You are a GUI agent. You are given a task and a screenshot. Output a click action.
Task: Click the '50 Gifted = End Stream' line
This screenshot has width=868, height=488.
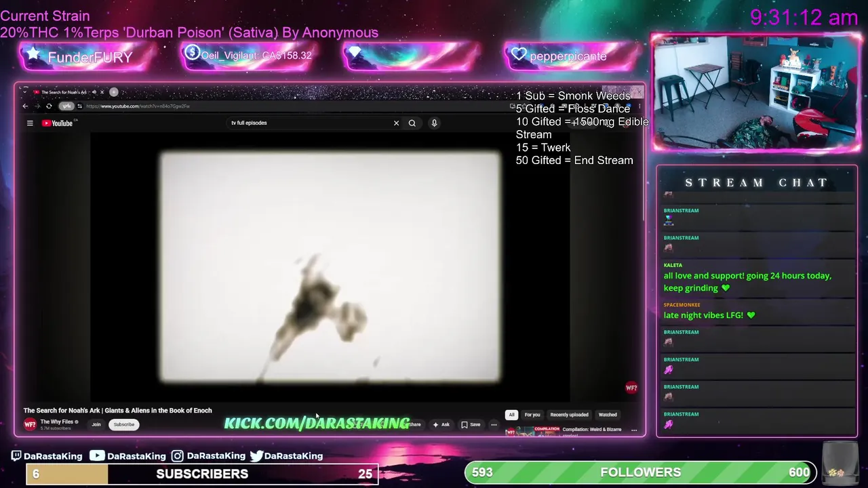pyautogui.click(x=574, y=161)
